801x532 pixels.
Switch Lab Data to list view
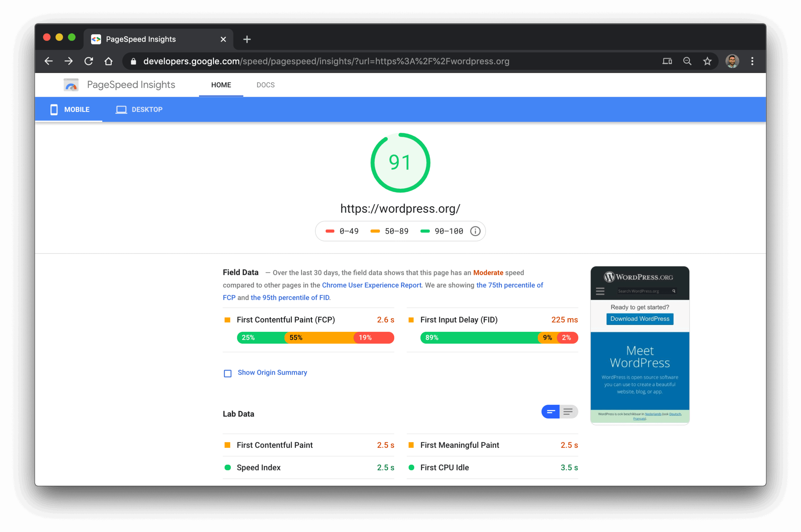[568, 412]
